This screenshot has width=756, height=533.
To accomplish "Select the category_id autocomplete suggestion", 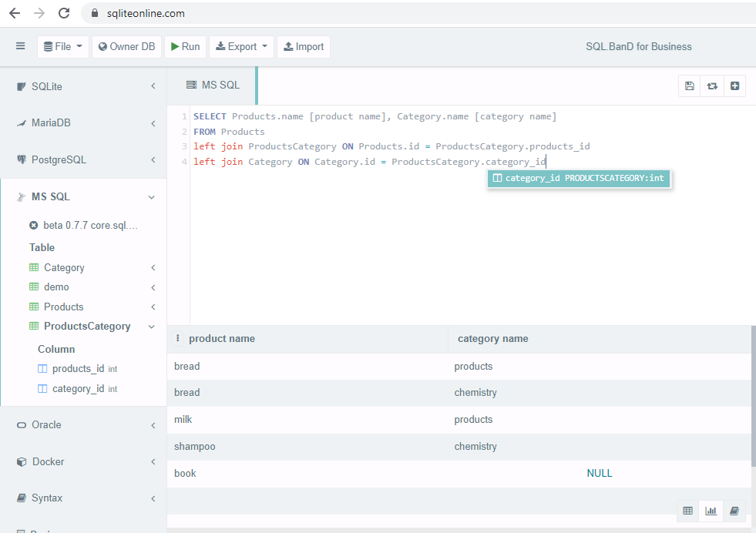I will pos(579,178).
